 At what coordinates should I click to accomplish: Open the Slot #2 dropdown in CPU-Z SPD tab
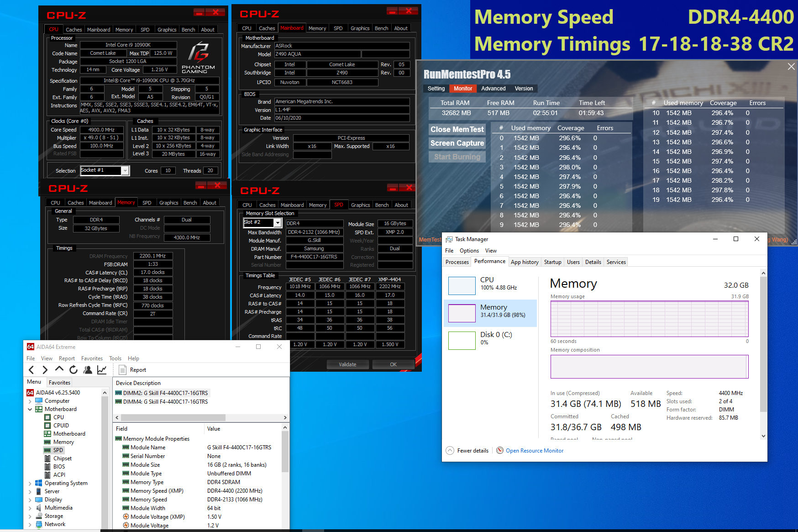tap(277, 222)
